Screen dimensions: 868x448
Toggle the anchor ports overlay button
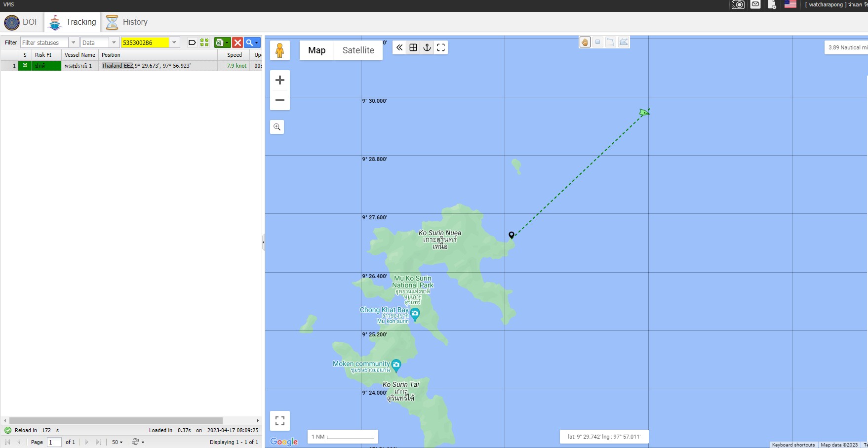click(x=427, y=47)
